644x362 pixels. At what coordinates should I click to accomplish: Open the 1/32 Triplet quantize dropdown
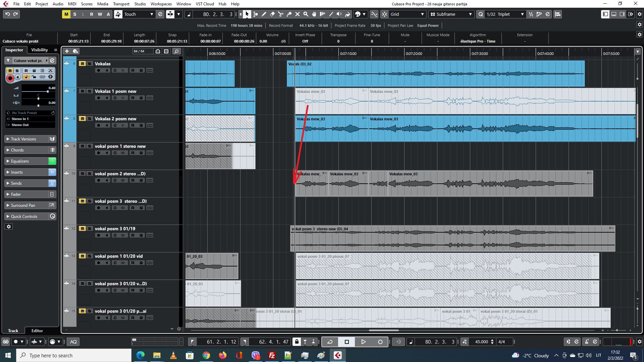coord(503,14)
